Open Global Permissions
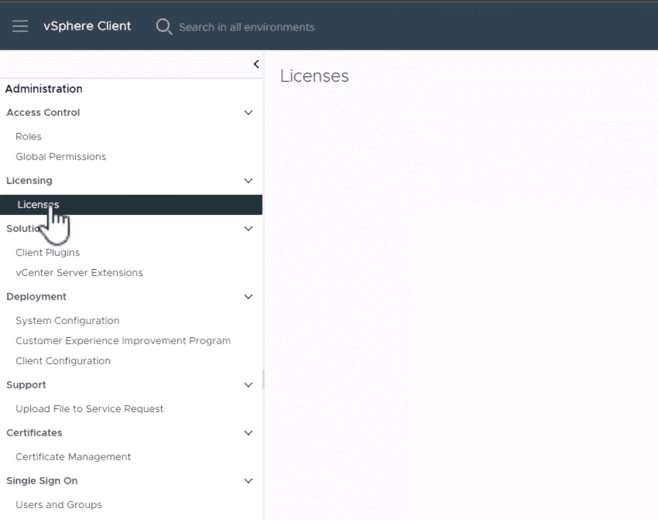The height and width of the screenshot is (520, 658). tap(61, 157)
